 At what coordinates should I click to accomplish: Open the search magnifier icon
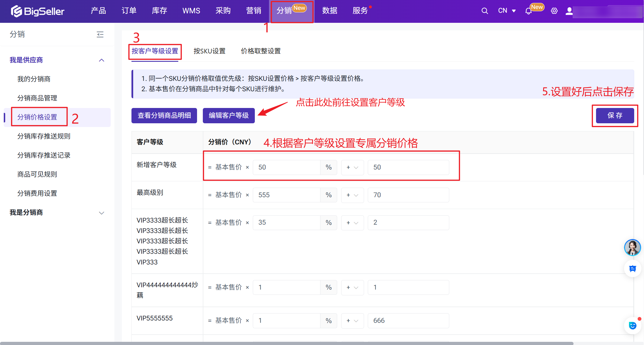click(x=485, y=11)
